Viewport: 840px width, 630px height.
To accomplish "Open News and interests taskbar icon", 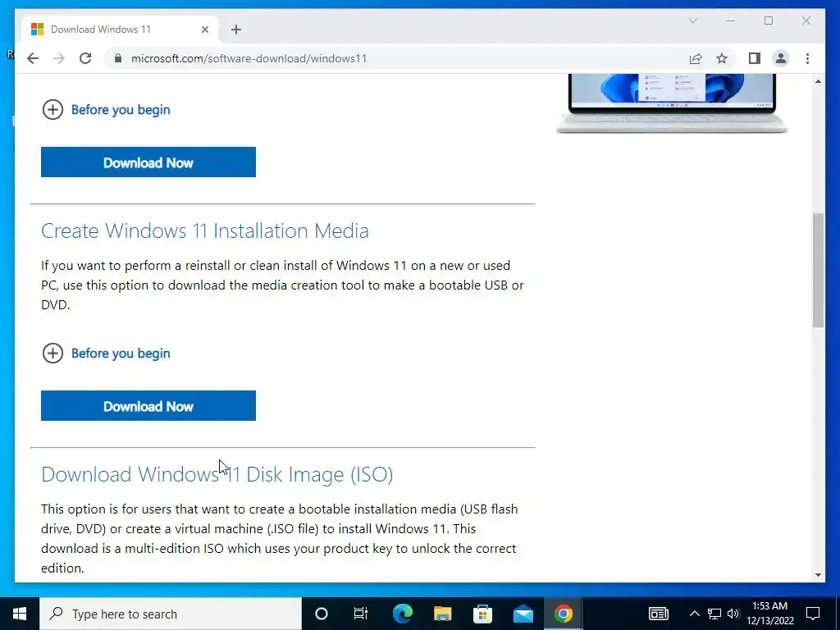I will [659, 614].
